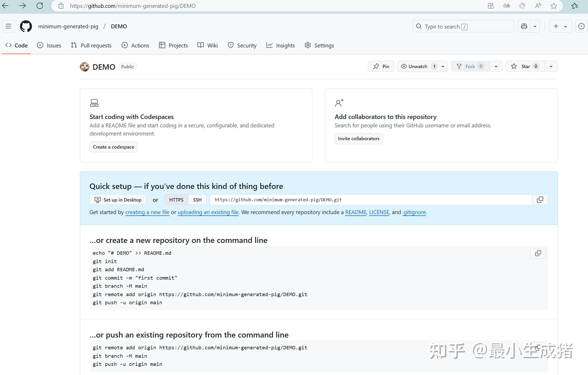Image resolution: width=588 pixels, height=375 pixels.
Task: Open your profile avatar menu
Action: click(x=581, y=26)
